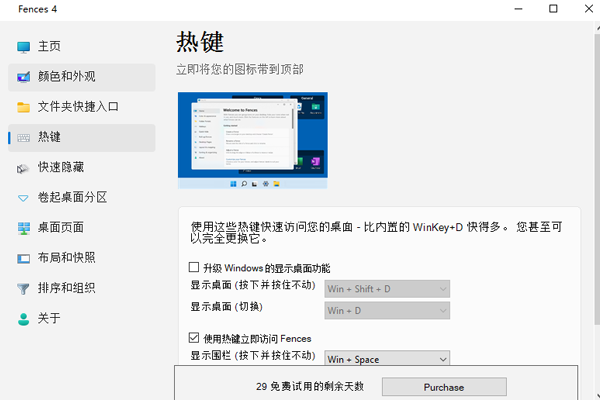Open the Win + Shift + D dropdown
The height and width of the screenshot is (400, 600).
[387, 289]
